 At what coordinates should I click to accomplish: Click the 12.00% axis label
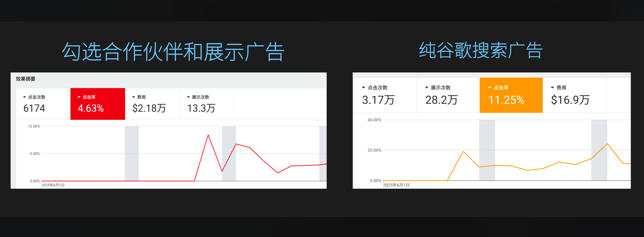pyautogui.click(x=34, y=126)
